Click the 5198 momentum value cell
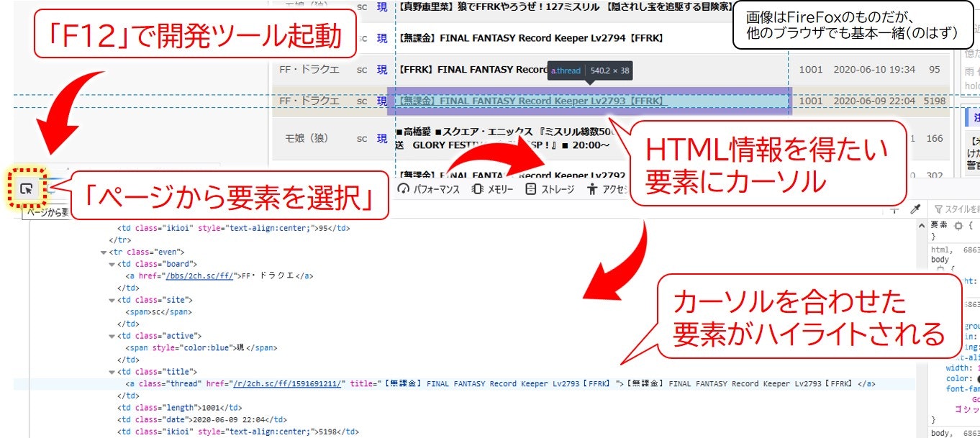 coord(934,101)
